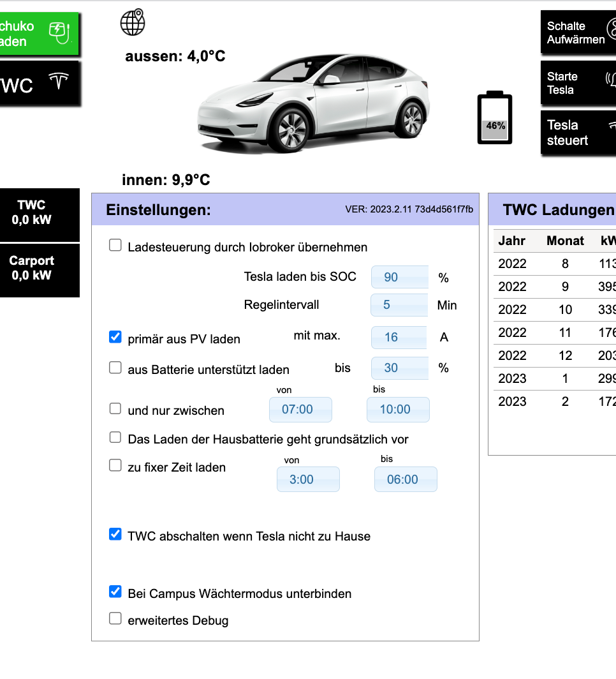616x679 pixels.
Task: Click the mit max. ampere field
Action: [x=399, y=338]
